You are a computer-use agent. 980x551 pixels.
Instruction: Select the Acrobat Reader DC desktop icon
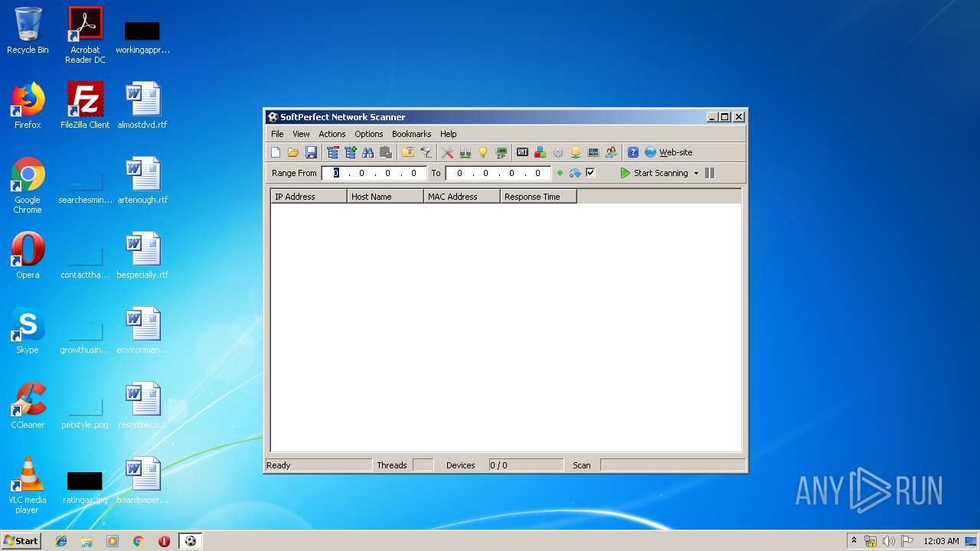pos(85,35)
